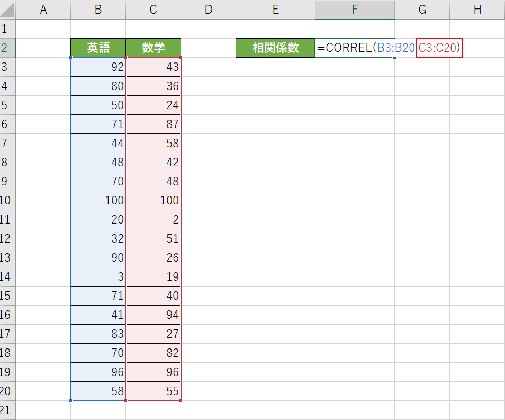This screenshot has height=420, width=505.
Task: Click the English column cell containing 3
Action: click(x=98, y=277)
